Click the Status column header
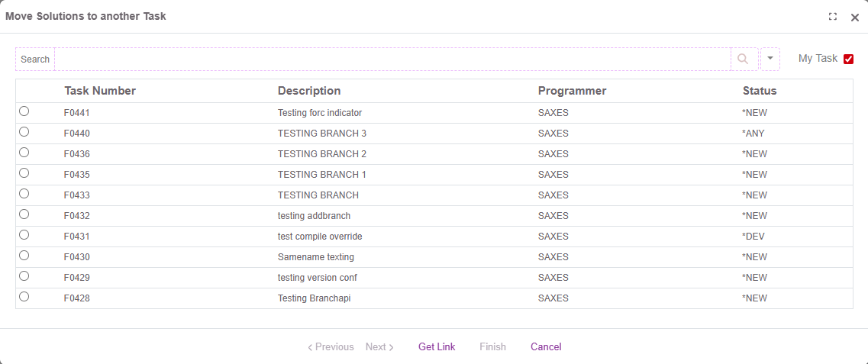 coord(759,91)
